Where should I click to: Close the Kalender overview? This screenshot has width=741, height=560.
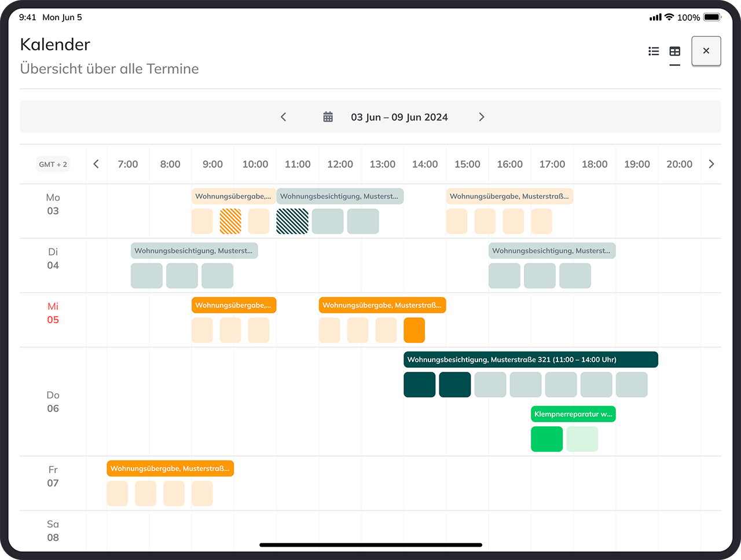pos(706,51)
